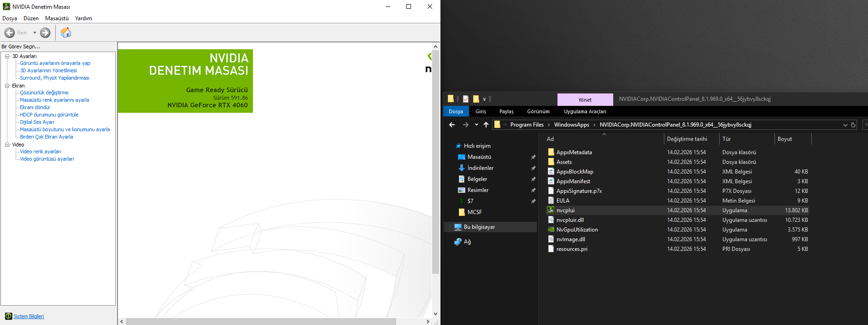Image resolution: width=868 pixels, height=325 pixels.
Task: Switch to the Giriş ribbon tab
Action: click(481, 111)
